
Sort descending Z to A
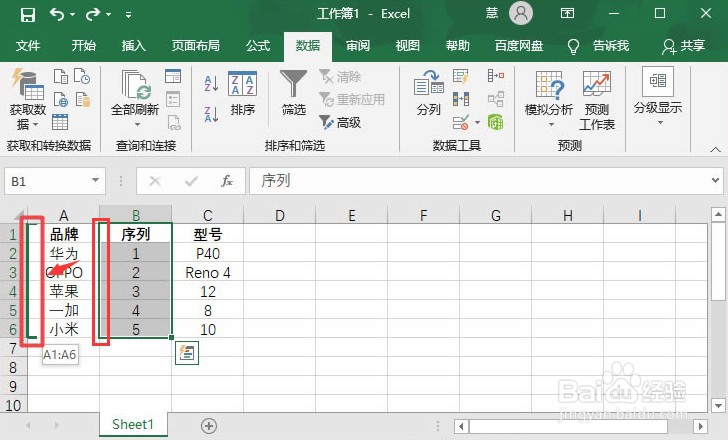click(211, 114)
